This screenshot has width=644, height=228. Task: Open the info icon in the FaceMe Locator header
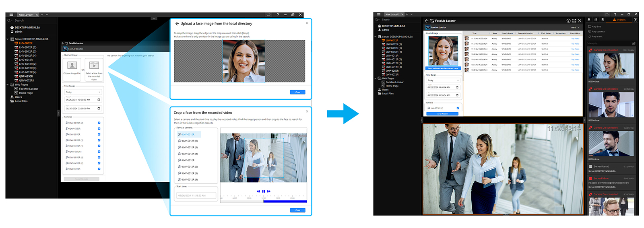568,21
